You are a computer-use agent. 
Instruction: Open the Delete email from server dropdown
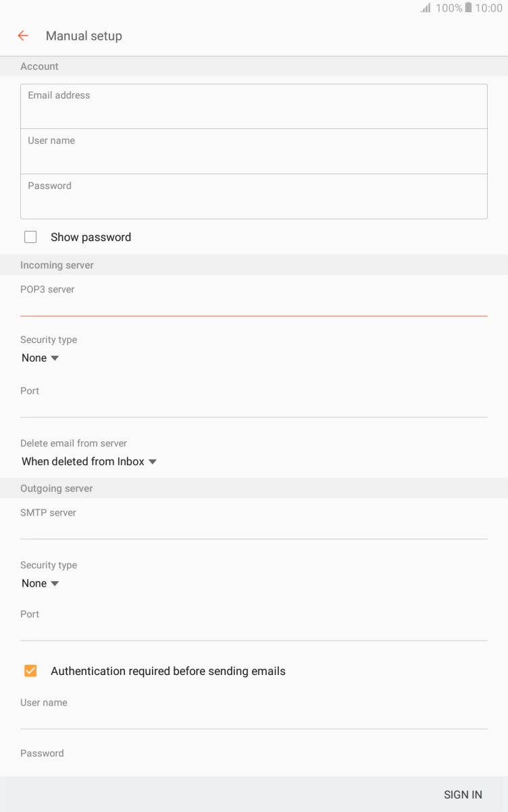click(89, 461)
